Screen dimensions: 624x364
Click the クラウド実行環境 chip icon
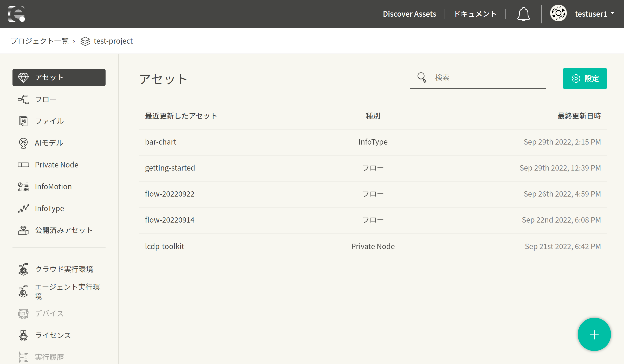tap(23, 269)
